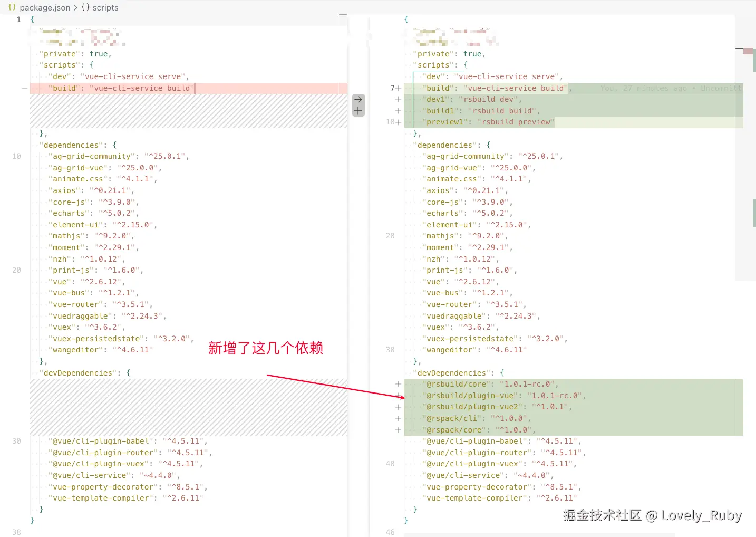Click the pink marker in the overview ruler
Screen dimensions: 756x537
[748, 51]
